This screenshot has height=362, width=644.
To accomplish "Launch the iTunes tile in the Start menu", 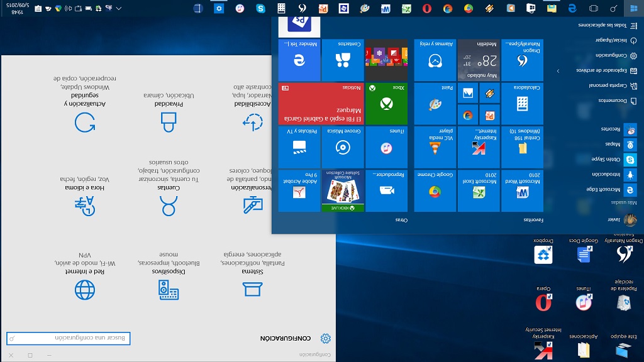I will click(x=387, y=147).
